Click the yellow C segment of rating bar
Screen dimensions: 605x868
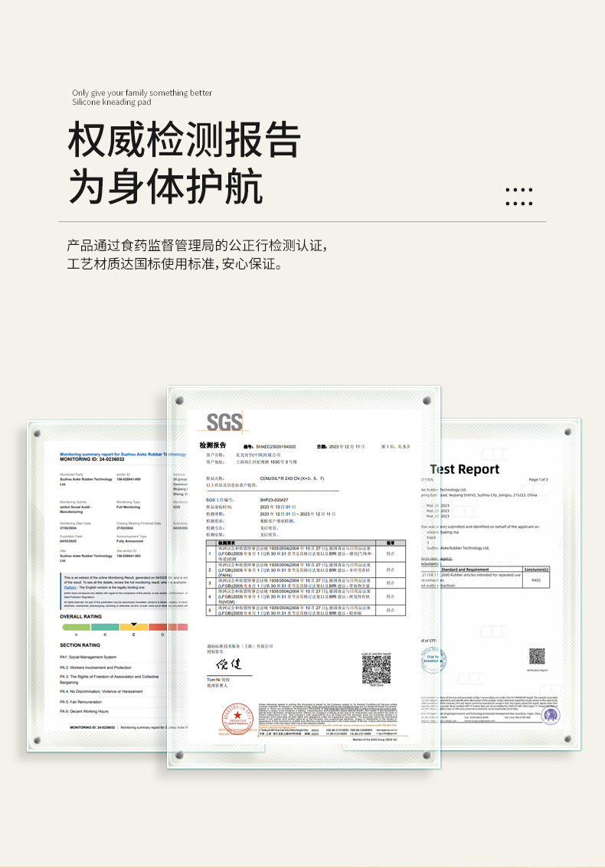(x=133, y=627)
